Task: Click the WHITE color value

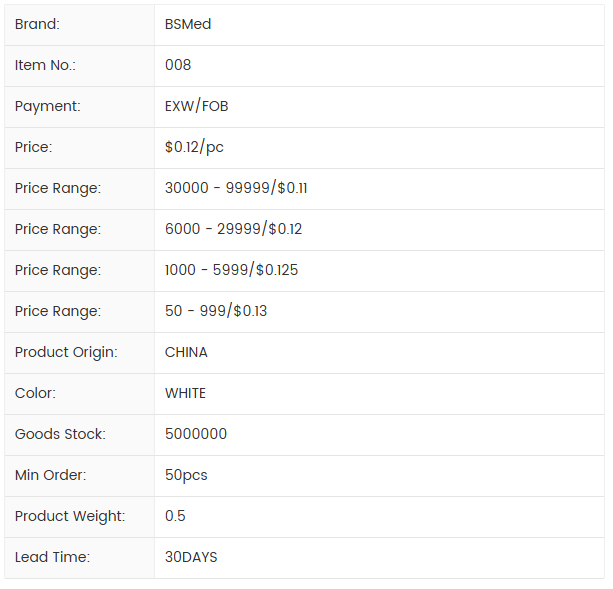Action: coord(185,393)
